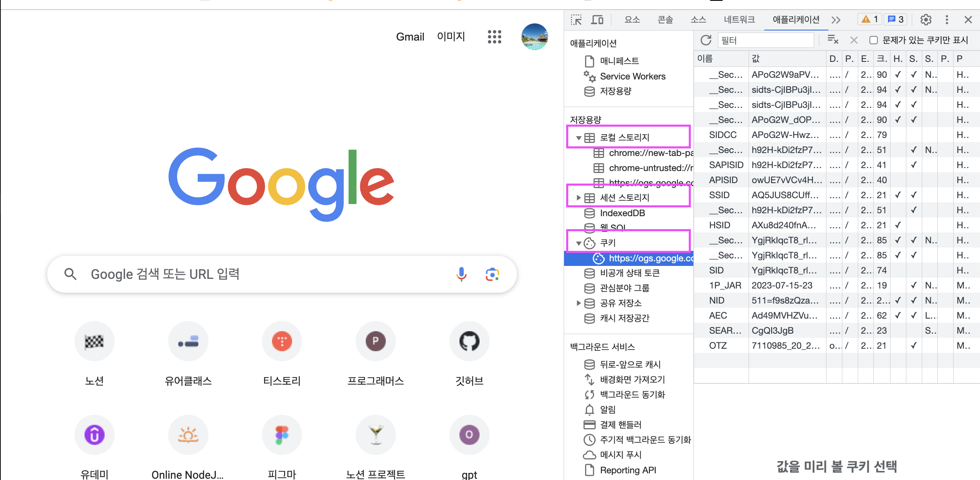This screenshot has height=480, width=980.
Task: Sort cookies by 이름 column header
Action: click(721, 59)
